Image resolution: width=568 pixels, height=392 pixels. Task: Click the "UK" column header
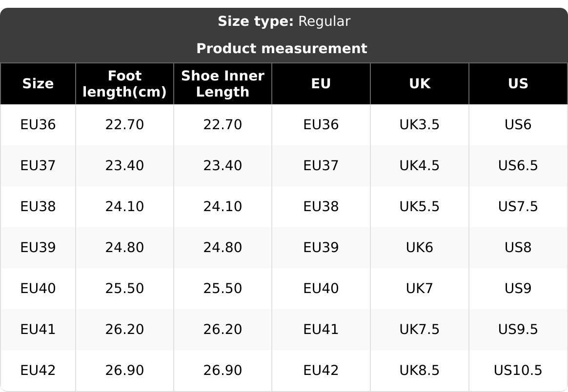click(419, 84)
